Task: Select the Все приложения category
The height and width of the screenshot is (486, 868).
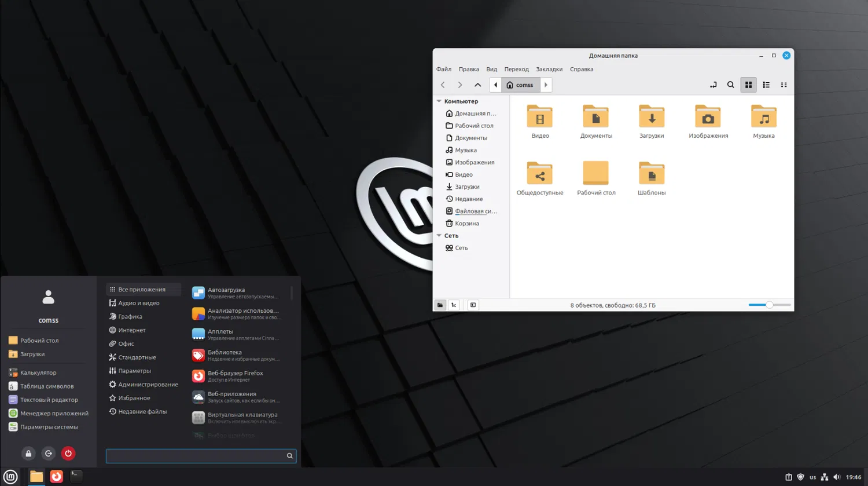Action: [x=144, y=290]
